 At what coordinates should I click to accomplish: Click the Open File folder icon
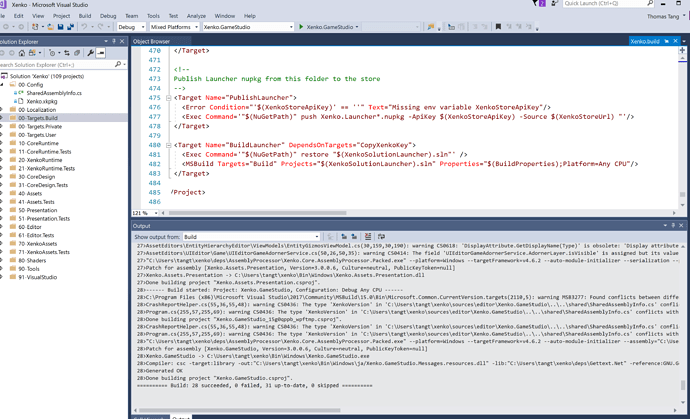pyautogui.click(x=51, y=27)
